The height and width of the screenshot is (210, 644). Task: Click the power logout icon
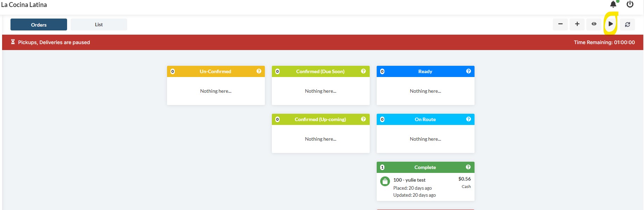[630, 5]
